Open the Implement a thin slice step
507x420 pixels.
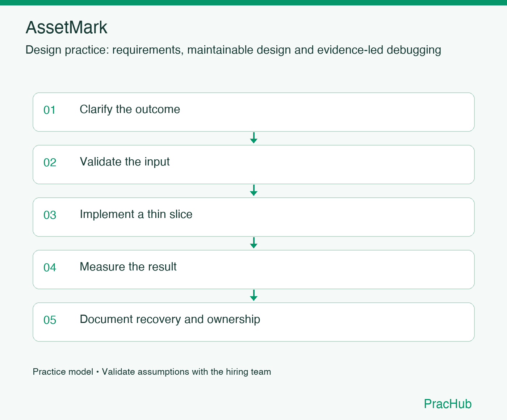[253, 217]
